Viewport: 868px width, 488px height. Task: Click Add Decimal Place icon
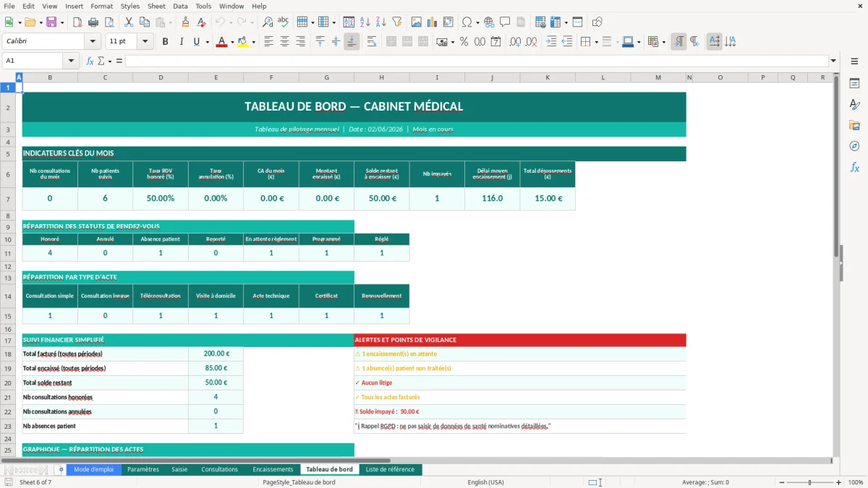pos(516,42)
